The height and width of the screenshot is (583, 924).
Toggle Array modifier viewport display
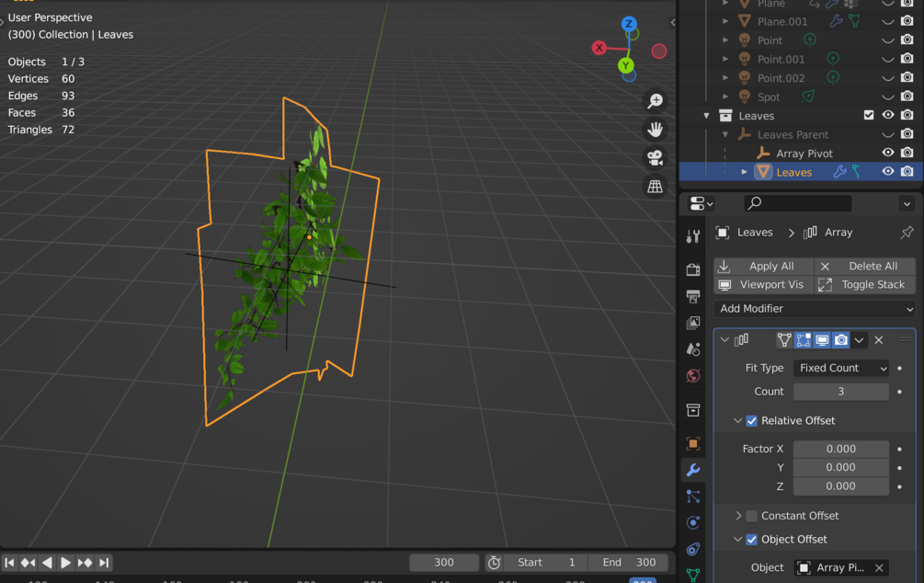click(821, 340)
